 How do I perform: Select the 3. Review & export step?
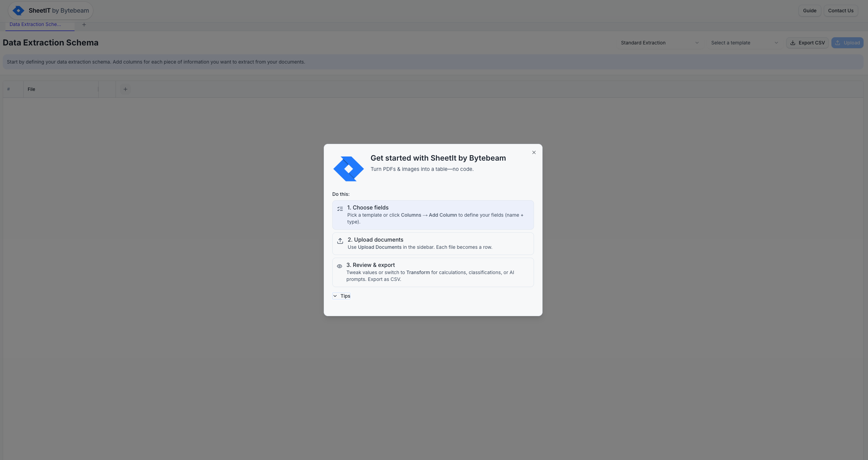pos(433,272)
